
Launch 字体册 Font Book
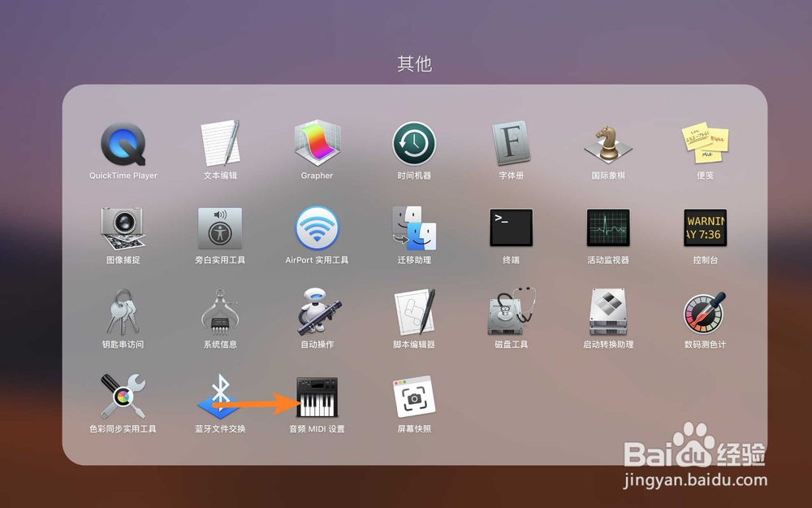(x=511, y=144)
